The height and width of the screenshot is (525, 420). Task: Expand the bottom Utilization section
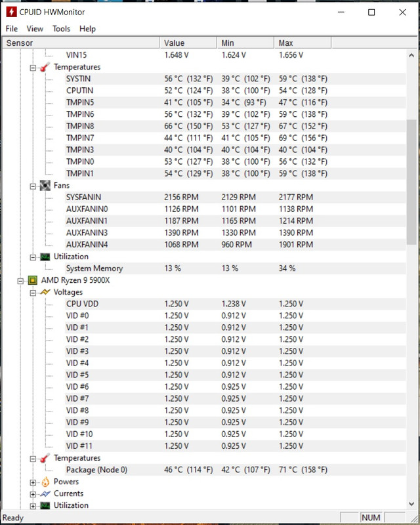[x=33, y=506]
